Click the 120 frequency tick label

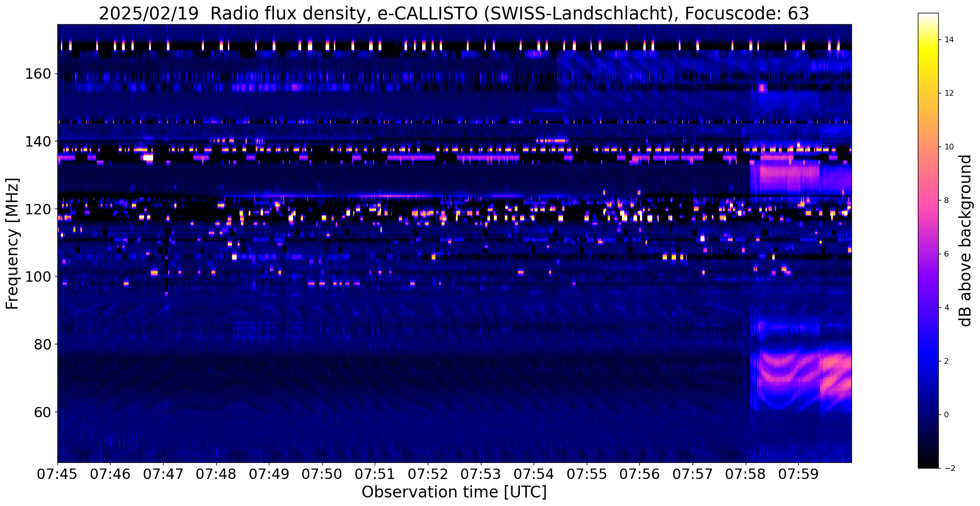coord(39,209)
